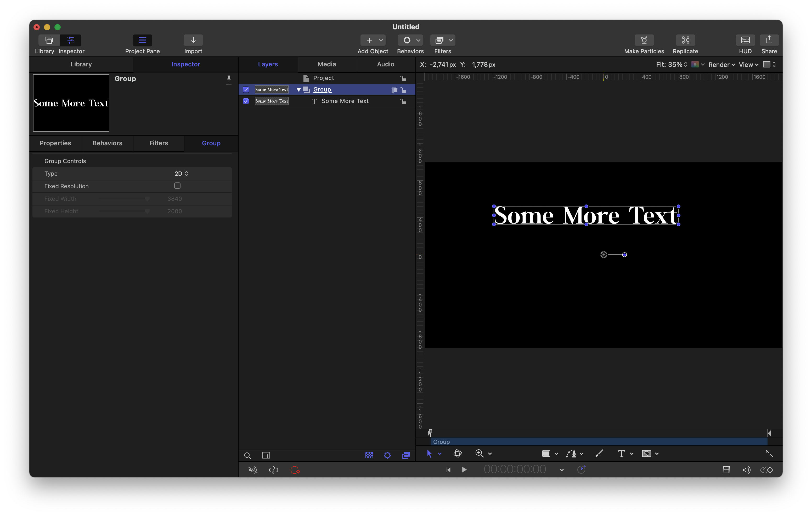The width and height of the screenshot is (812, 516).
Task: Select the 3D Transform tool
Action: pos(457,453)
